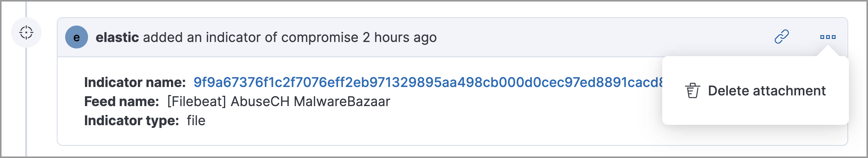Copy reference link using chain icon
Image resolution: width=868 pixels, height=158 pixels.
coord(782,37)
